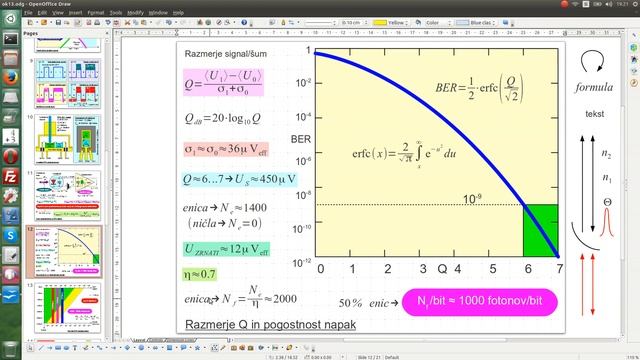Select the Ellipse tool

[x=66, y=348]
